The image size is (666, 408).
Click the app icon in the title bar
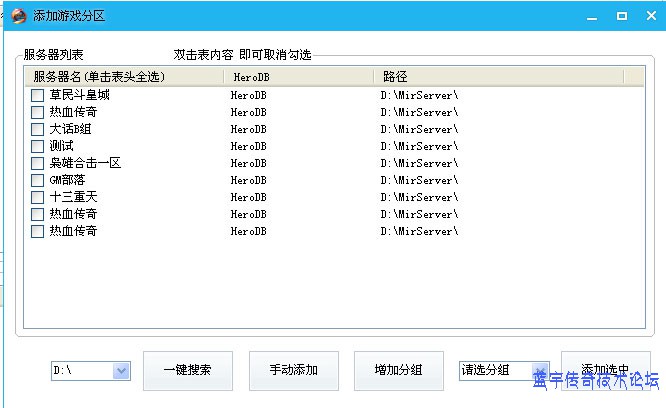(x=18, y=16)
